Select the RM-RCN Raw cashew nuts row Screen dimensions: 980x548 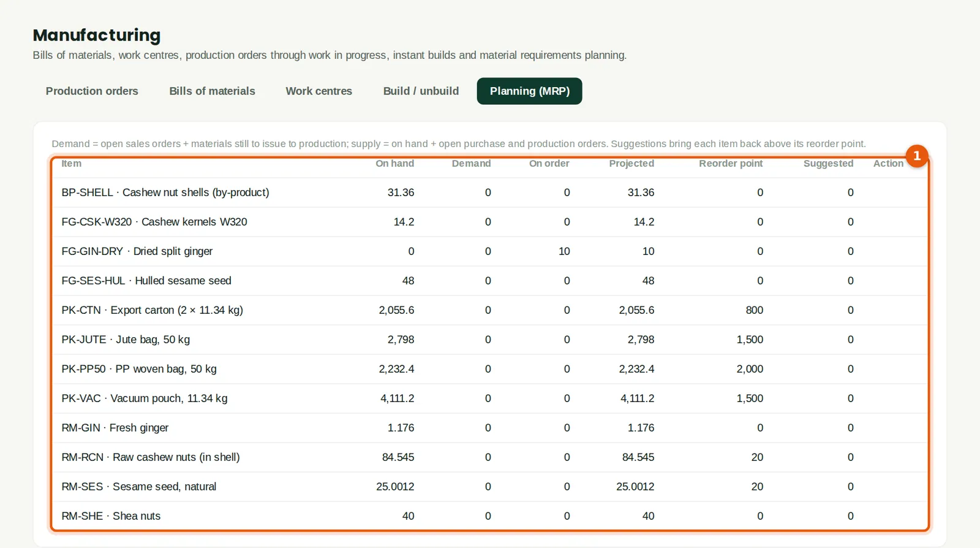click(490, 457)
